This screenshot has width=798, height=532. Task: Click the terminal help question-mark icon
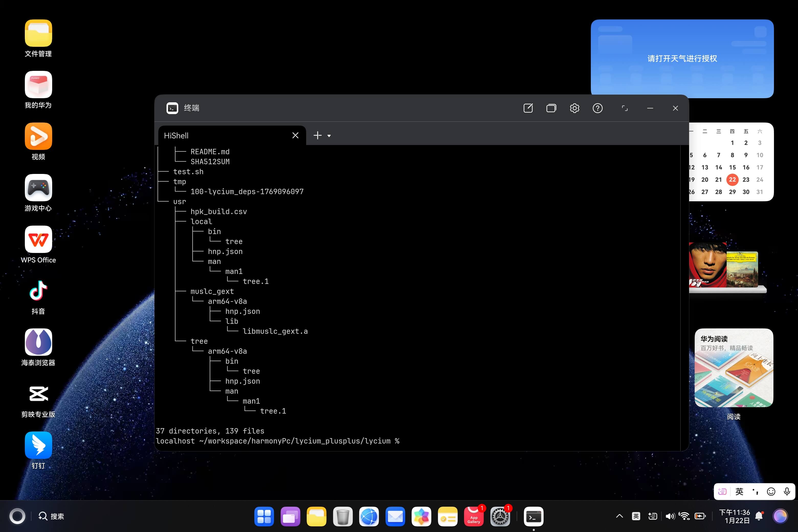[597, 108]
